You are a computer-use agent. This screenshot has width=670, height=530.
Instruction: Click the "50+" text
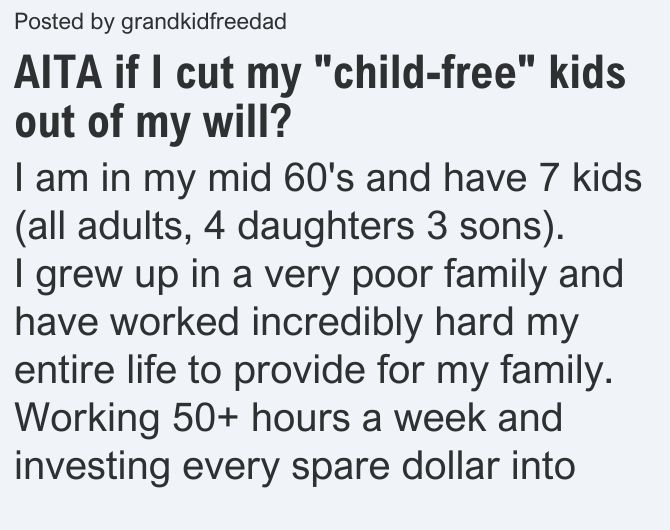click(206, 418)
